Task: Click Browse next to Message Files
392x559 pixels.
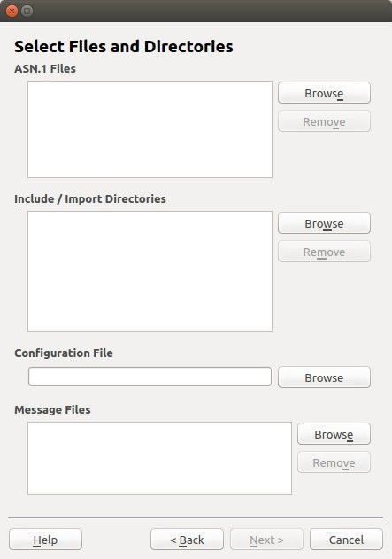Action: click(334, 434)
